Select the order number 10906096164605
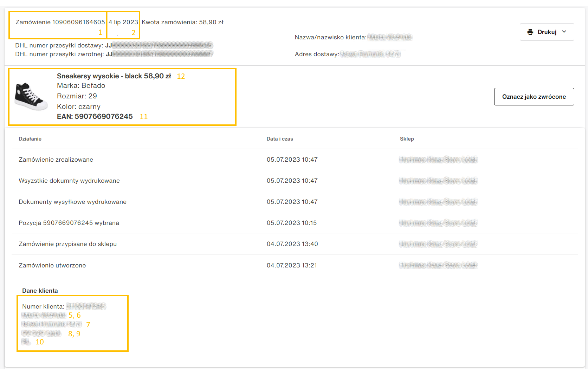The height and width of the screenshot is (369, 588). [78, 22]
